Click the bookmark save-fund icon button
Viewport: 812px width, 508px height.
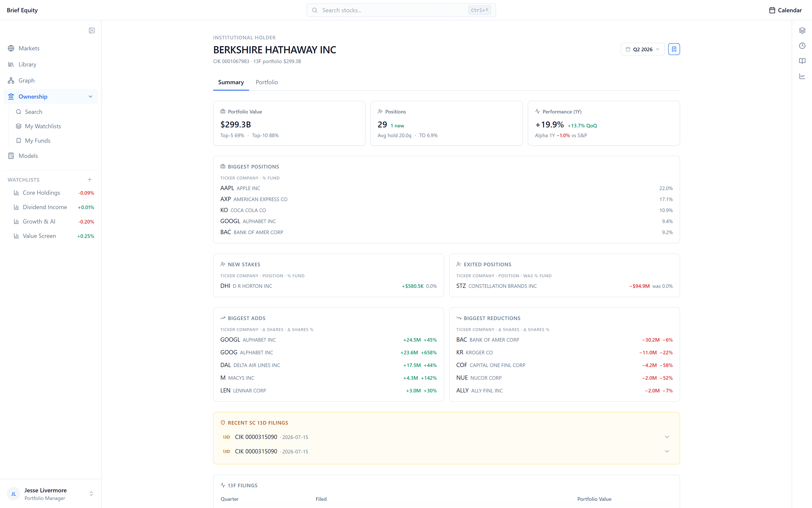click(x=674, y=49)
